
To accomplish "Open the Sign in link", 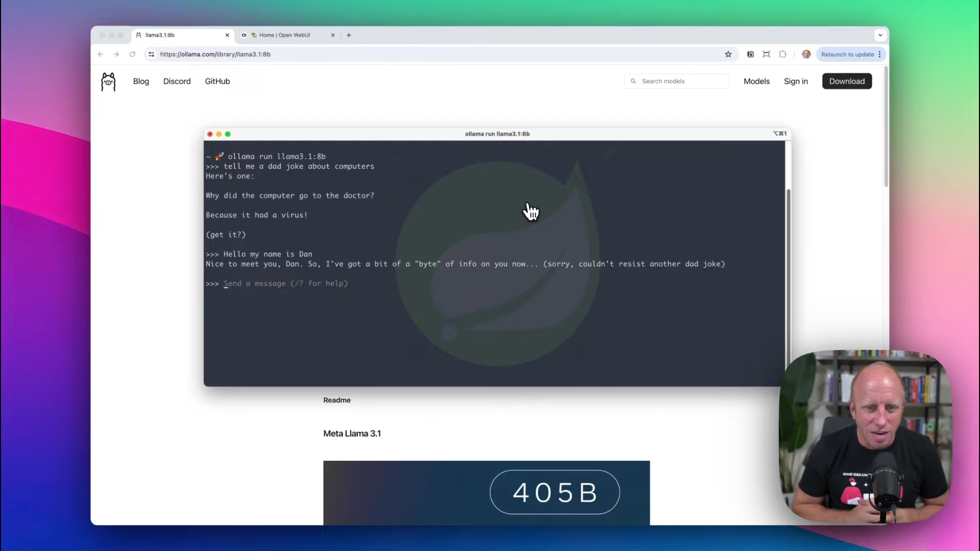I will click(795, 81).
